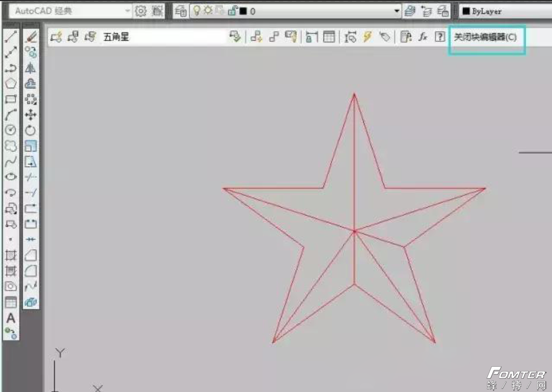The width and height of the screenshot is (552, 392).
Task: Select the Ellipse tool
Action: pos(11,177)
